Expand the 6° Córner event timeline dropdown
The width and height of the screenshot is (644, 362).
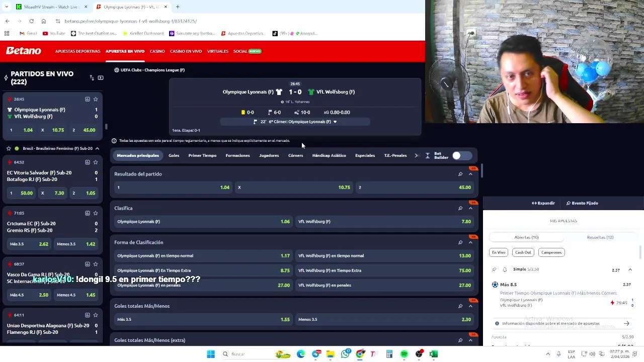coord(335,122)
